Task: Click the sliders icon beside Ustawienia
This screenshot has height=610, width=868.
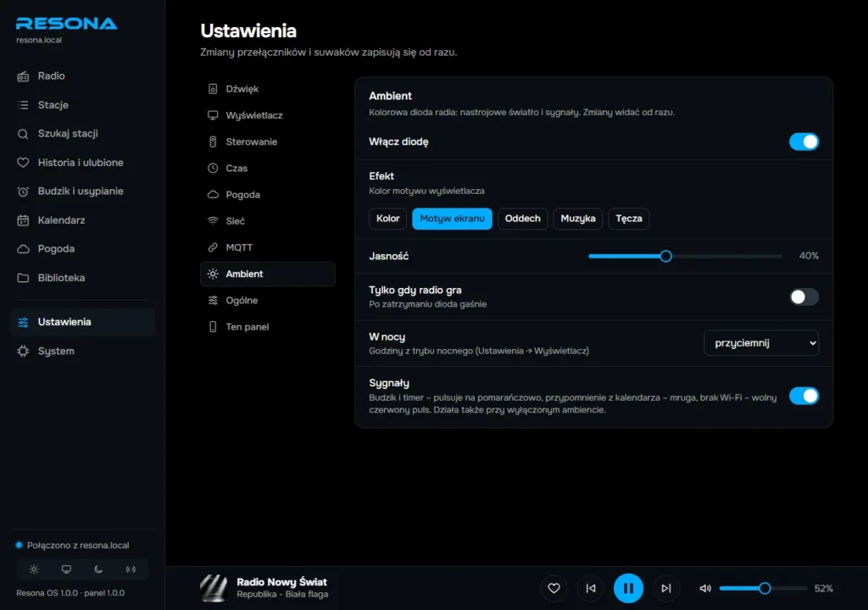Action: click(x=23, y=322)
